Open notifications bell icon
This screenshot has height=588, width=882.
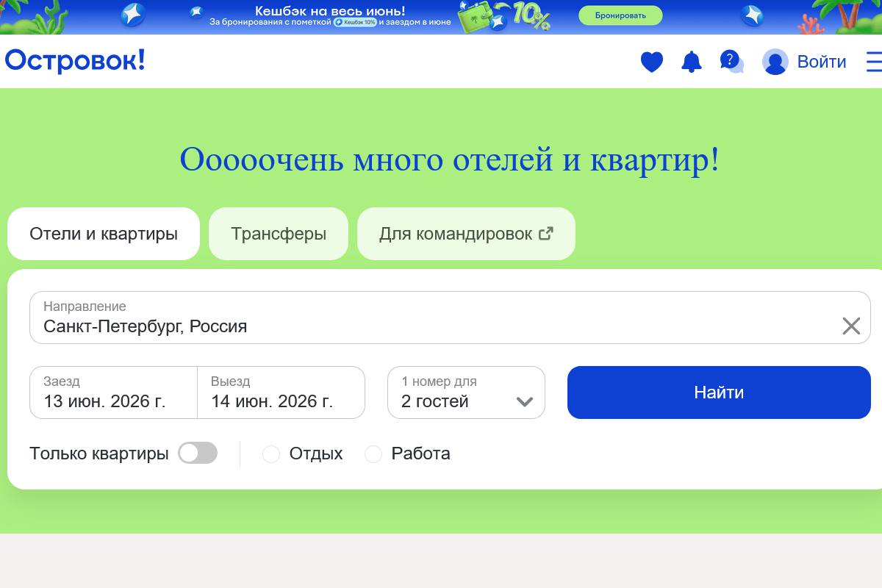[692, 62]
